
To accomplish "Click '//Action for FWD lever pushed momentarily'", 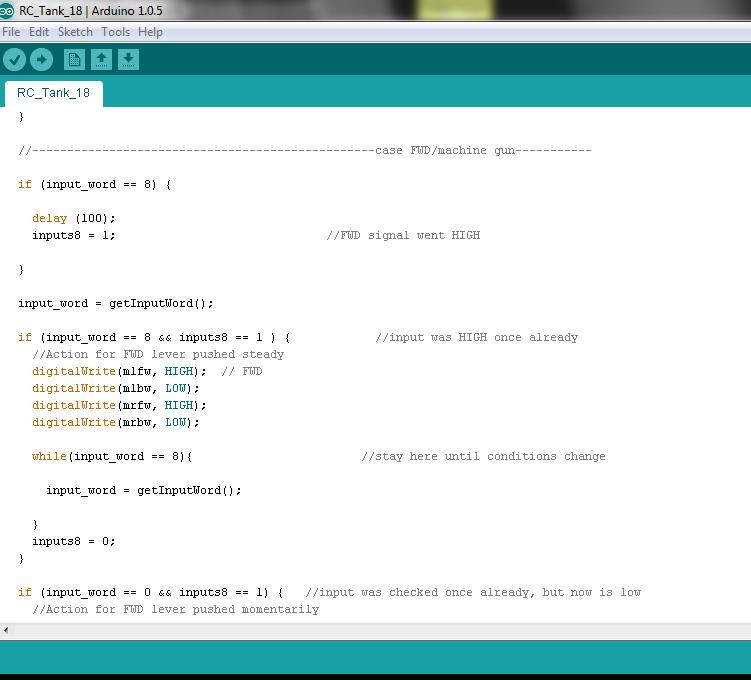I will [x=175, y=610].
